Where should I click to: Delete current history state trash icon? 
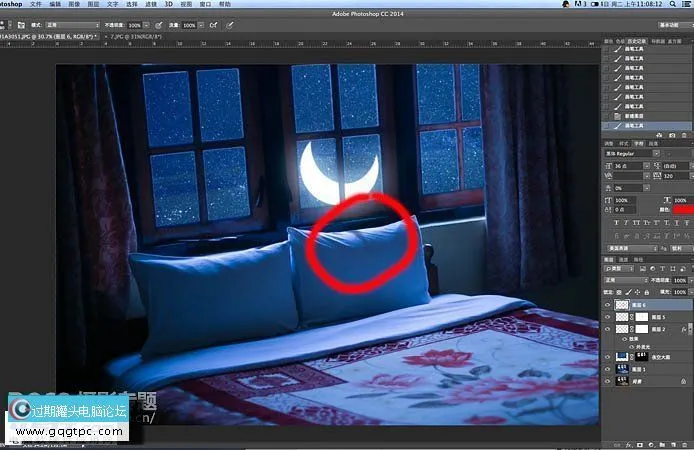[x=683, y=135]
